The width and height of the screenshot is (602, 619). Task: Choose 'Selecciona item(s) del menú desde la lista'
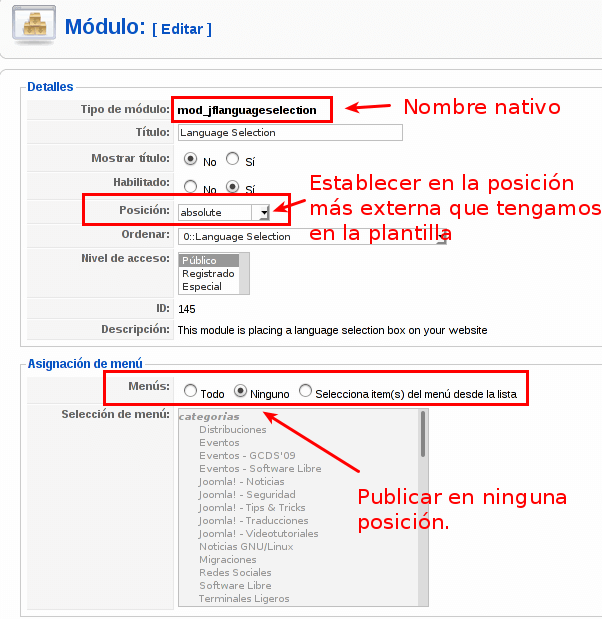tap(305, 391)
